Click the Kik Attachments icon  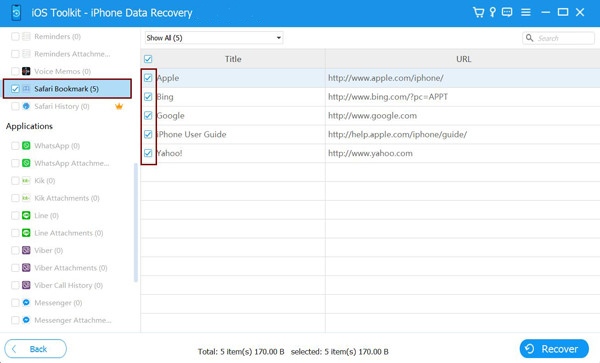tap(26, 198)
